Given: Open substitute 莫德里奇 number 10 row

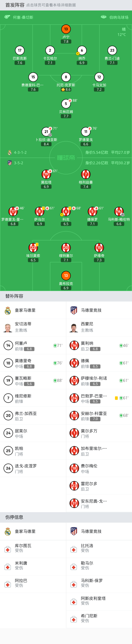Looking at the screenshot, I should point(33,363).
